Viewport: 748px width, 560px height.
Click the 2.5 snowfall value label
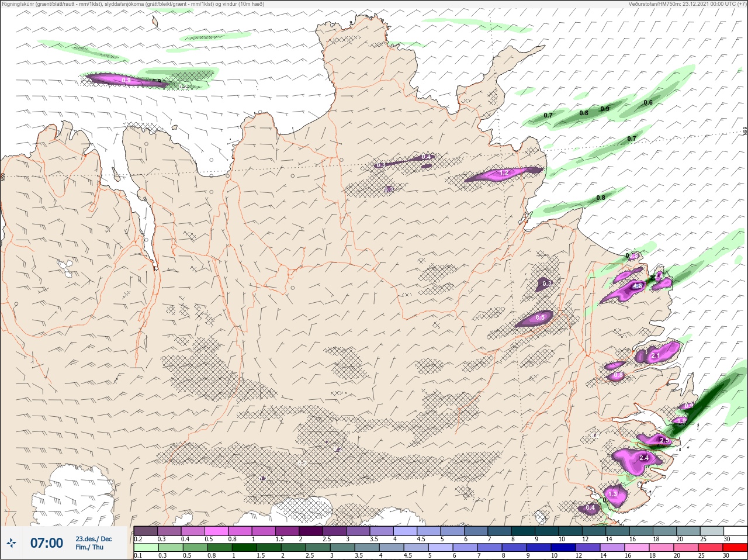(663, 440)
